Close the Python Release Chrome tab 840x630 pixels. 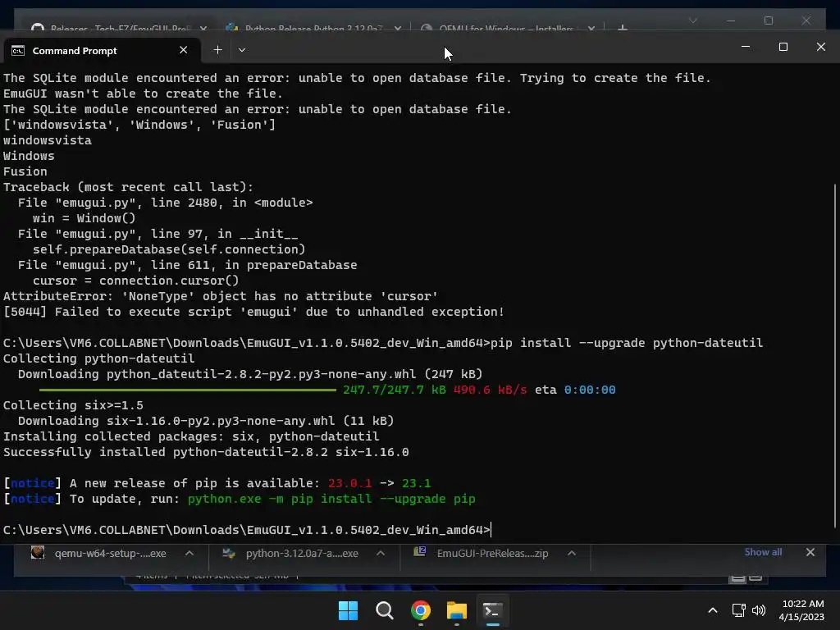[x=398, y=29]
